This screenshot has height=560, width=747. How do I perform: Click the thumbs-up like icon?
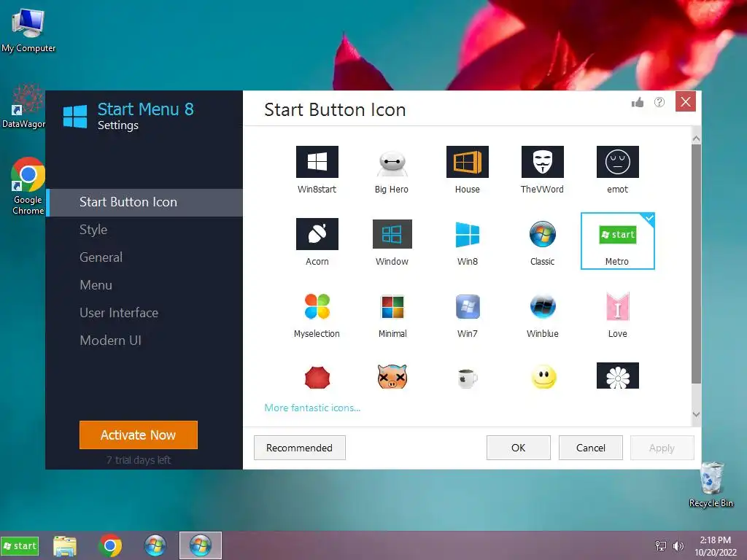pyautogui.click(x=638, y=102)
